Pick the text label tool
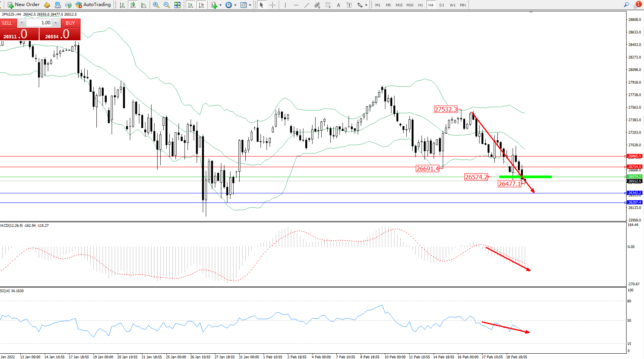The image size is (644, 359). [338, 5]
